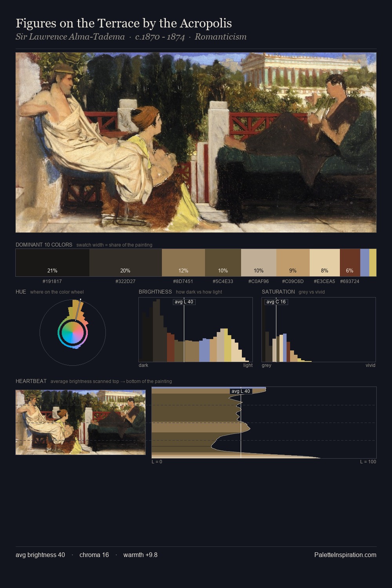Click the 'HUE' section heading
This screenshot has width=392, height=588.
[21, 292]
